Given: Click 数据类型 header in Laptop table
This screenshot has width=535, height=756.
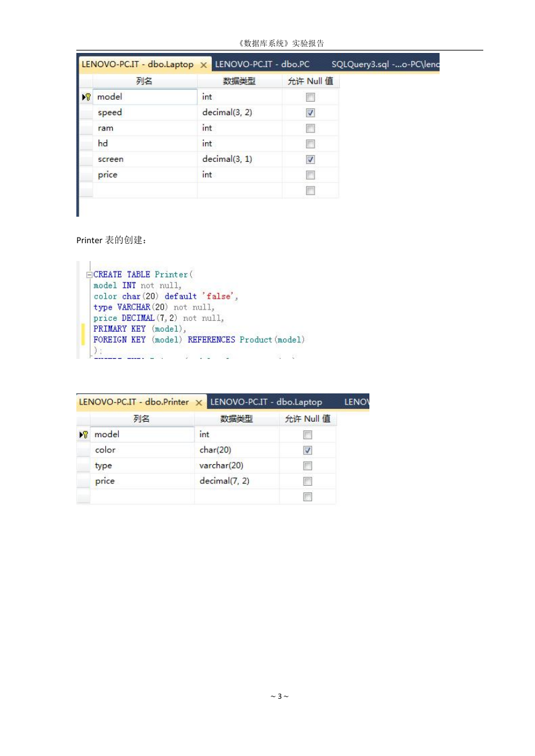Looking at the screenshot, I should [x=239, y=81].
